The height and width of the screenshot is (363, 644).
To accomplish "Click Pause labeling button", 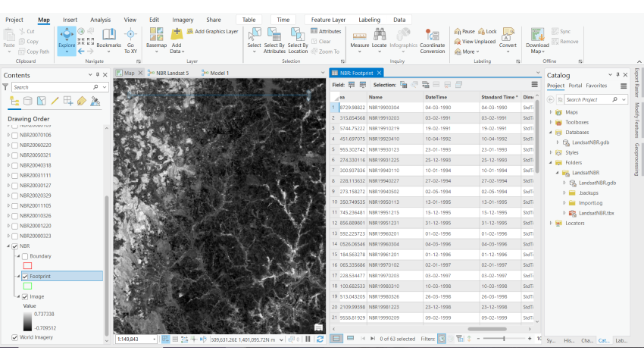I will (464, 31).
